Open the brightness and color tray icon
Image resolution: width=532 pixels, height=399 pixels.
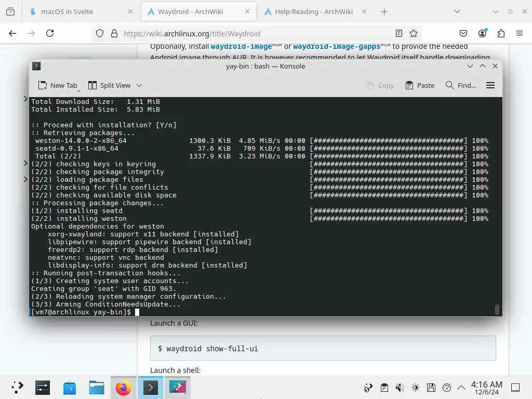point(416,388)
